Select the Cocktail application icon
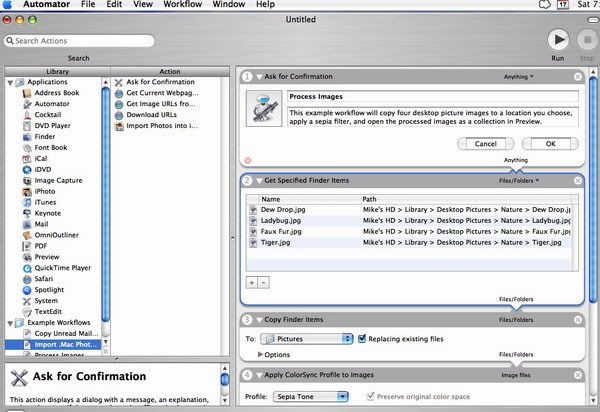The height and width of the screenshot is (412, 600). [27, 115]
